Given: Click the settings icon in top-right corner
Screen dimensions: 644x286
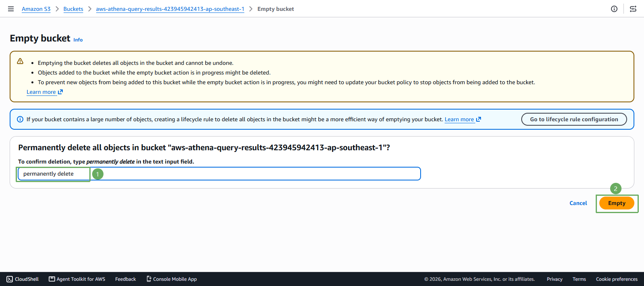Looking at the screenshot, I should point(633,9).
